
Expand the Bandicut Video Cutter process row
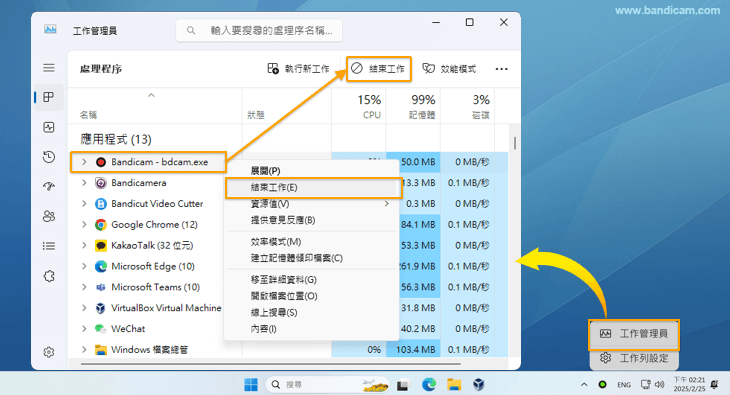[x=84, y=204]
